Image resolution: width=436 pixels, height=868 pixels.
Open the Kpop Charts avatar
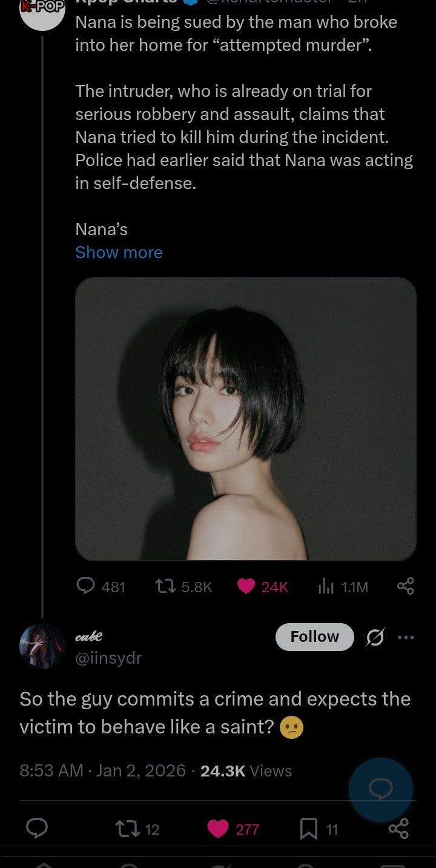pyautogui.click(x=42, y=13)
